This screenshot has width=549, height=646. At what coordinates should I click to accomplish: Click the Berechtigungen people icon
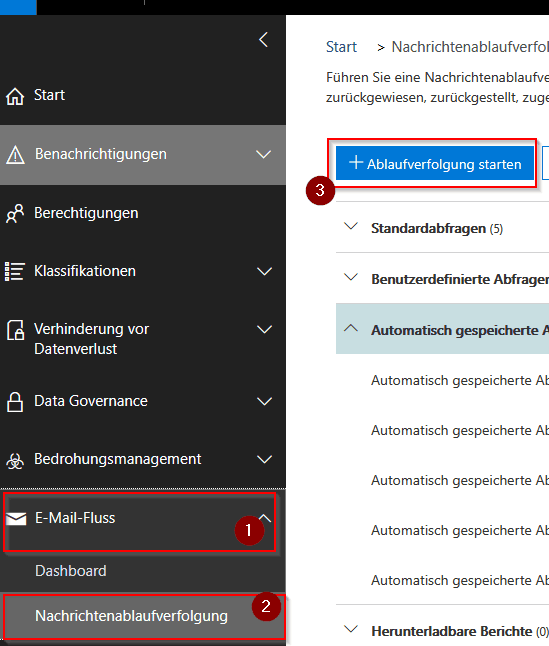click(15, 213)
